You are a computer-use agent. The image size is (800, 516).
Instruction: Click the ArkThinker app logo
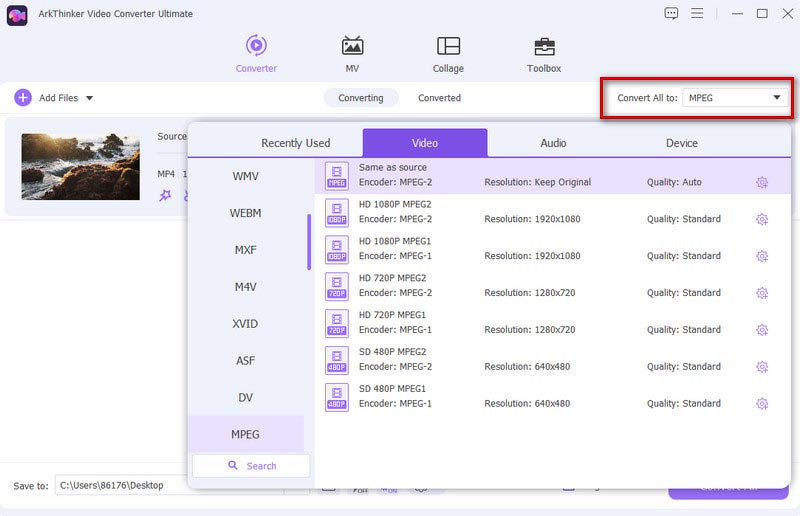(x=17, y=15)
